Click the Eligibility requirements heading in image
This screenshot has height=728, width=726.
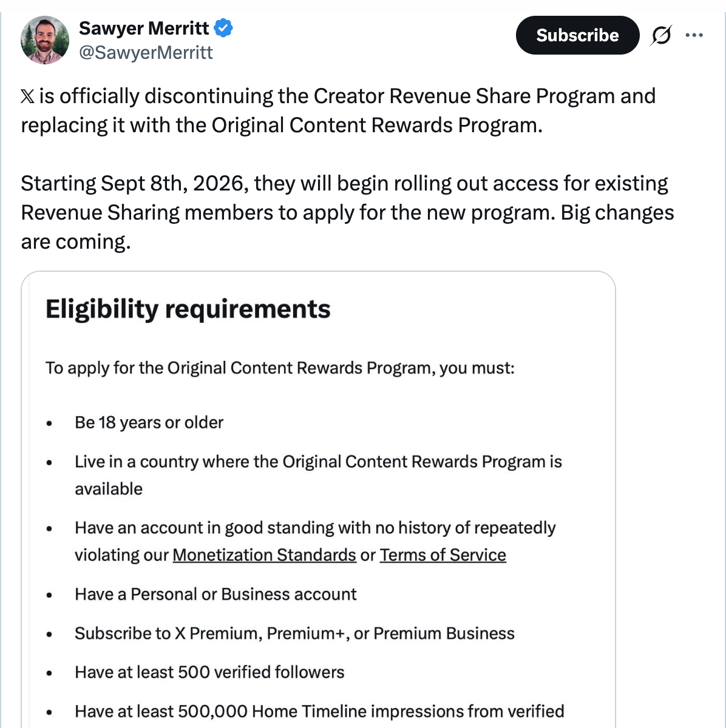188,309
